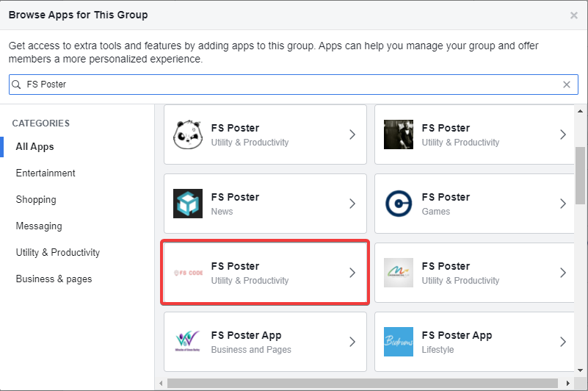This screenshot has height=391, width=588.
Task: Select the Business & pages category
Action: [54, 279]
